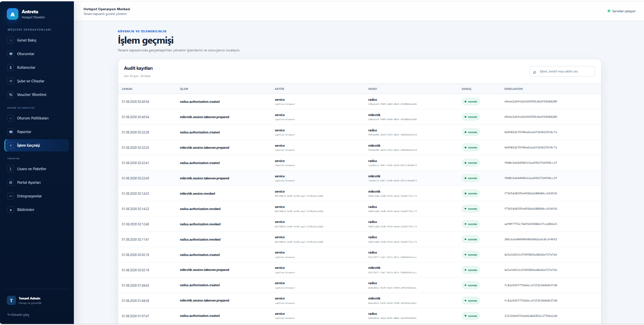Open the Bildirimler icon

coord(11,210)
